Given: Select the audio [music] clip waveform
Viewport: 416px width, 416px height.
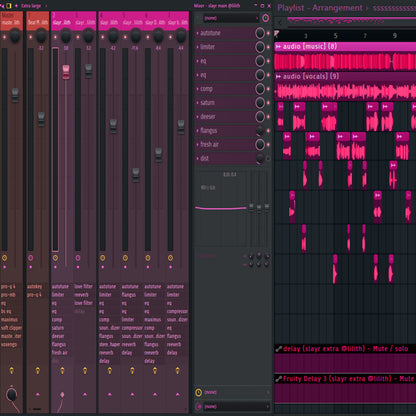Looking at the screenshot, I should 345,61.
